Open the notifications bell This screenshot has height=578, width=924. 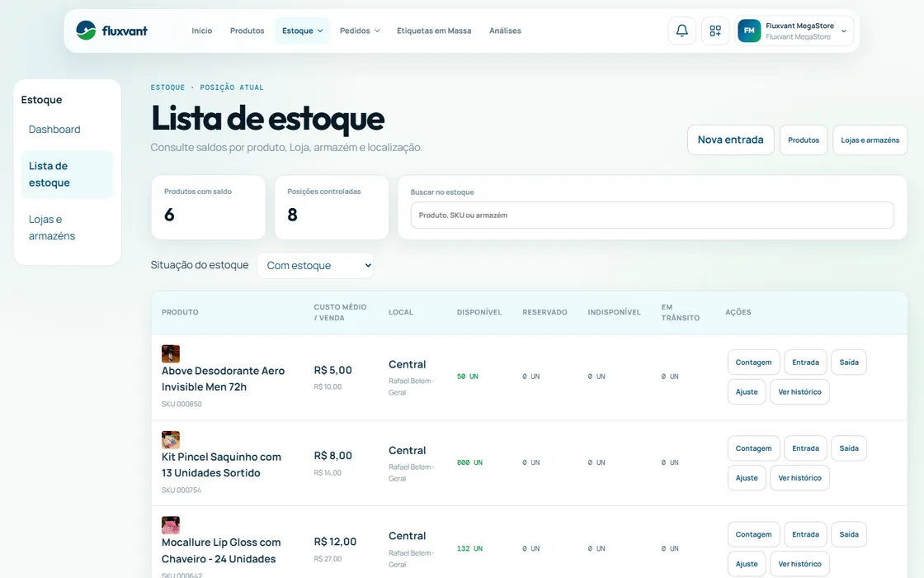click(681, 31)
